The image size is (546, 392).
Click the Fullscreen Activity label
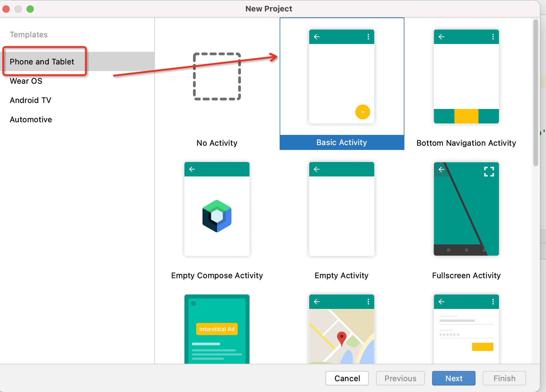tap(466, 275)
